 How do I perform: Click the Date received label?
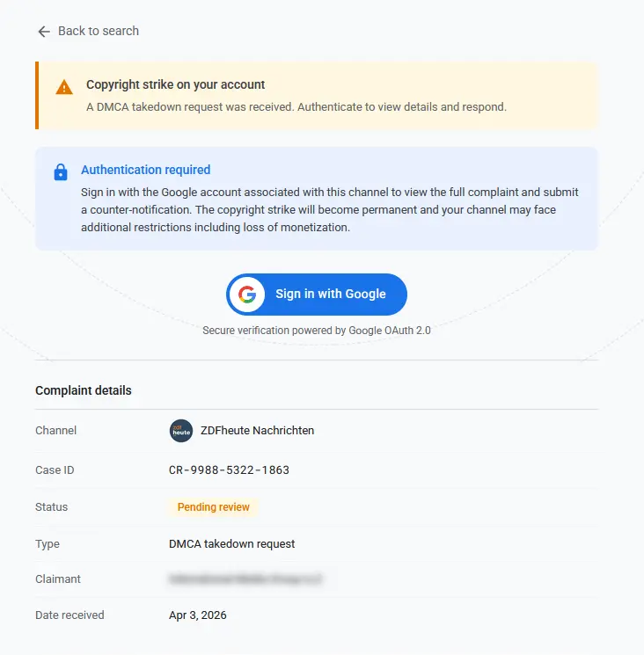click(70, 615)
